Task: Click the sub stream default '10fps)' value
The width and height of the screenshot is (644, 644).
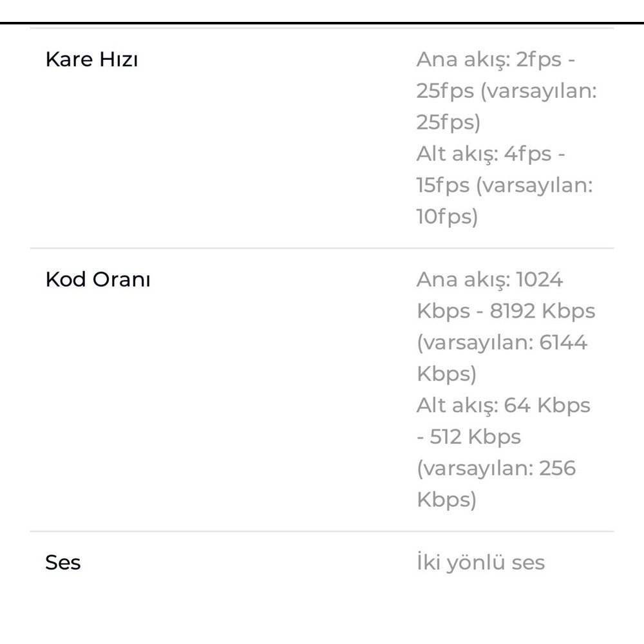Action: [x=447, y=217]
